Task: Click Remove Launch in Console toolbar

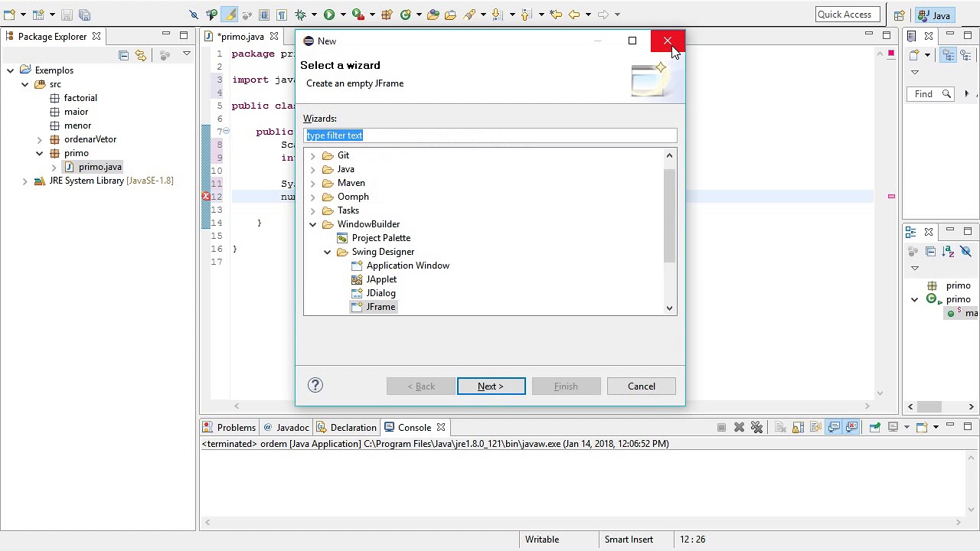Action: coord(739,428)
